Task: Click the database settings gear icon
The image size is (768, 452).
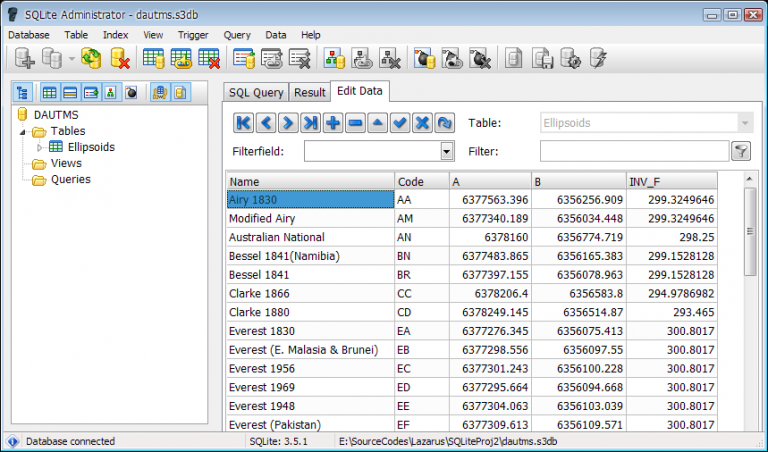Action: pyautogui.click(x=571, y=58)
